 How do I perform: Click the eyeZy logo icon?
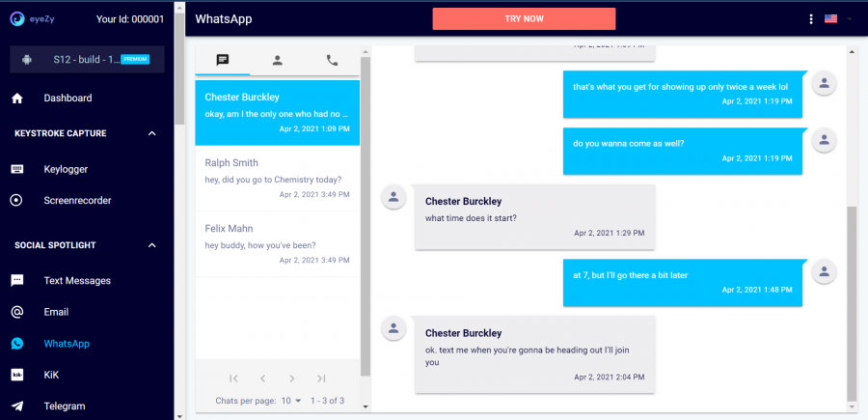click(17, 18)
